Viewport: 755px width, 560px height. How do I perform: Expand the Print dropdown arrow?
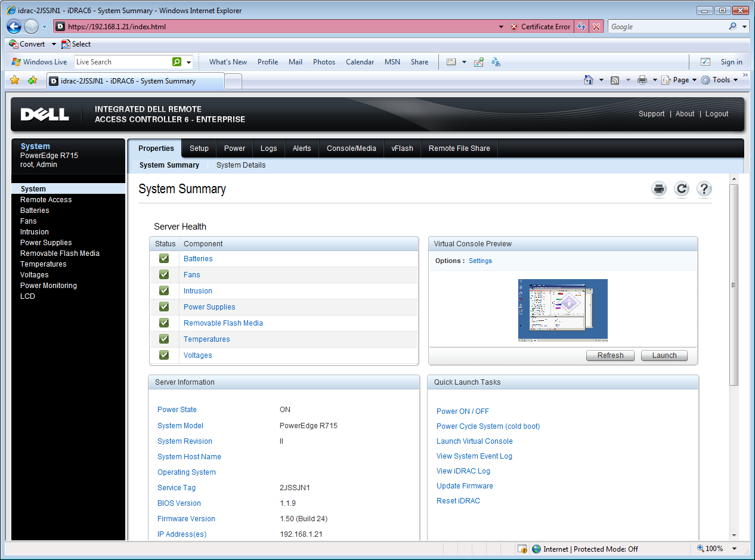coord(655,80)
